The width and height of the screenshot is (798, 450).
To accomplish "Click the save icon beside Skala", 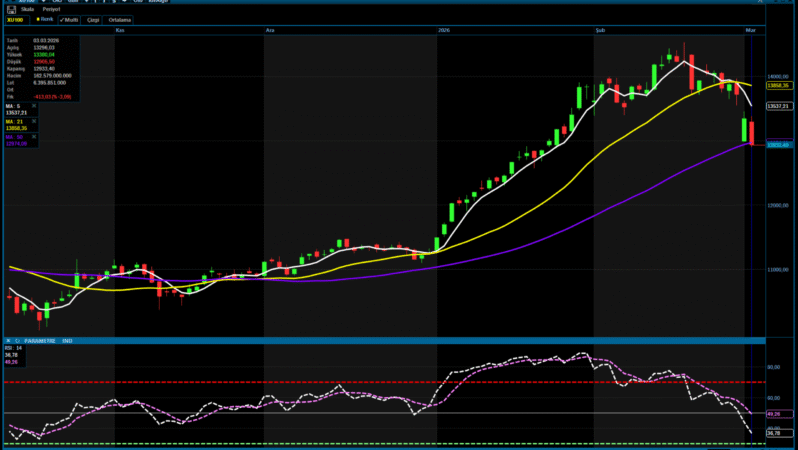I will (x=13, y=9).
